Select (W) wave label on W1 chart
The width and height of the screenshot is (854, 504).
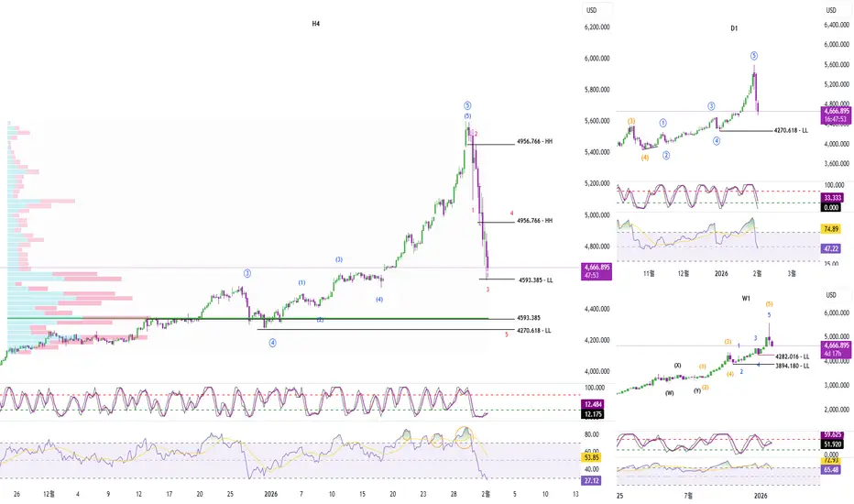670,393
